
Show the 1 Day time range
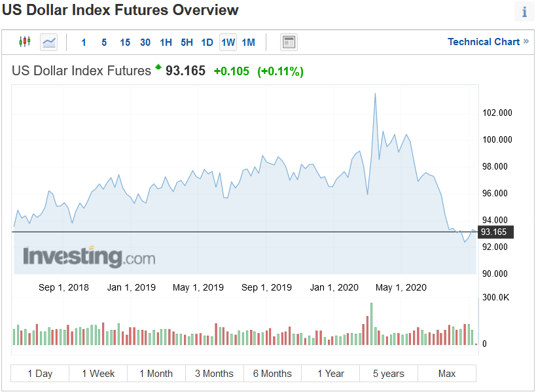tap(40, 374)
